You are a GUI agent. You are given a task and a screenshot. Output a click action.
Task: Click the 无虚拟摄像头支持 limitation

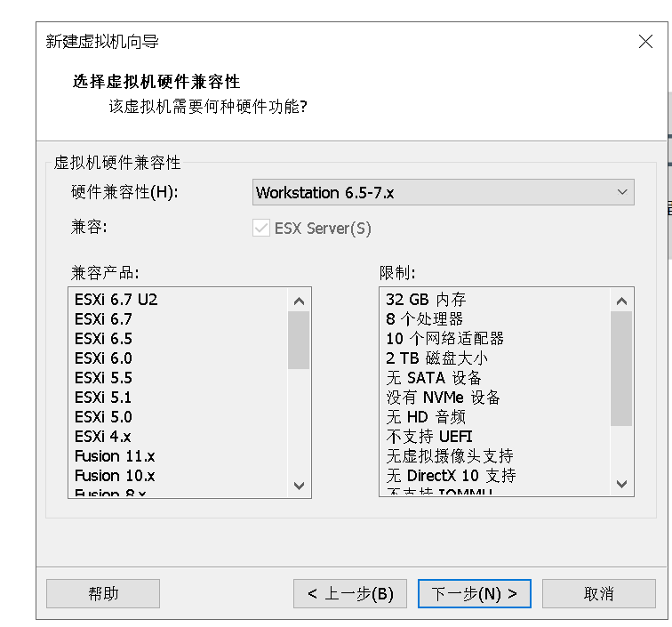450,456
